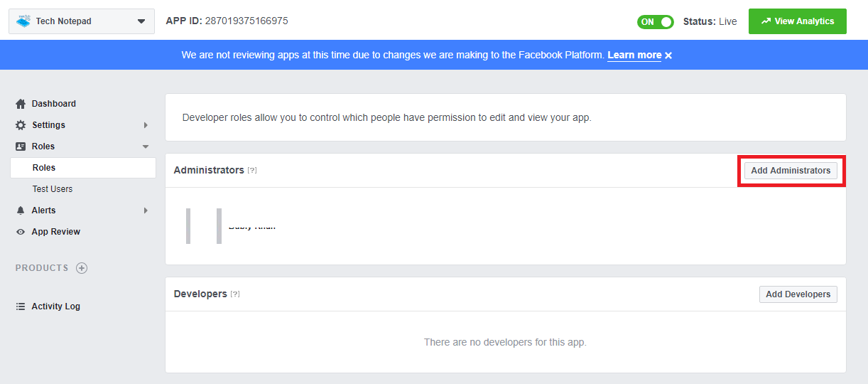The width and height of the screenshot is (868, 384).
Task: Dismiss the blue notification banner
Action: pos(668,55)
